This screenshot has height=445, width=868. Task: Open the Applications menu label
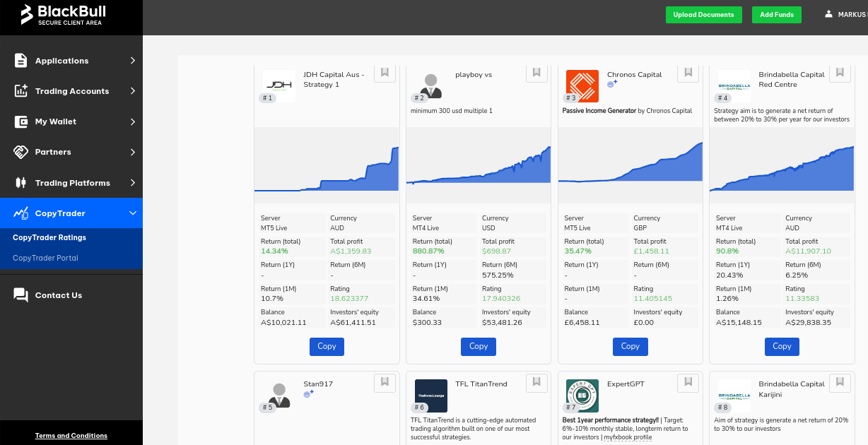pyautogui.click(x=62, y=61)
